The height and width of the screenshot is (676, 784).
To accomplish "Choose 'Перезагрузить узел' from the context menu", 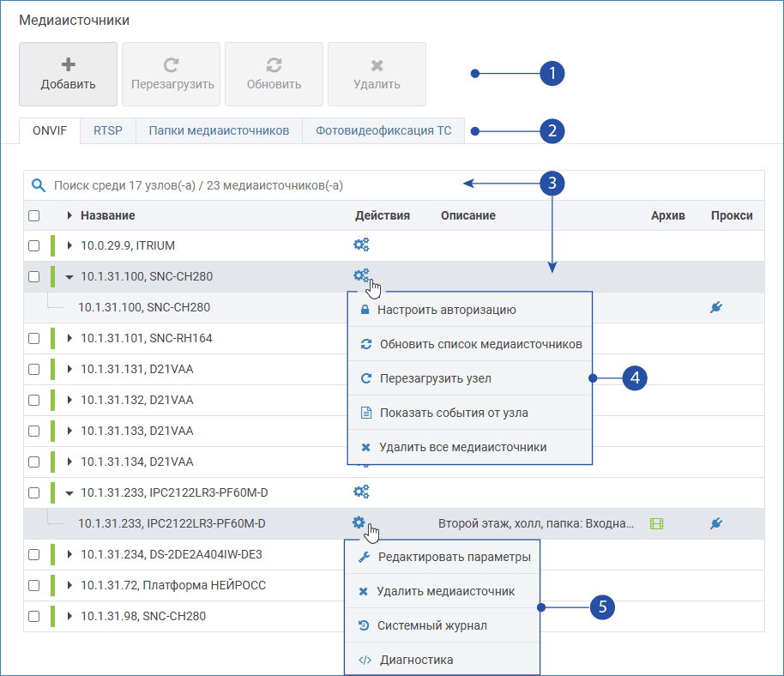I will [435, 378].
